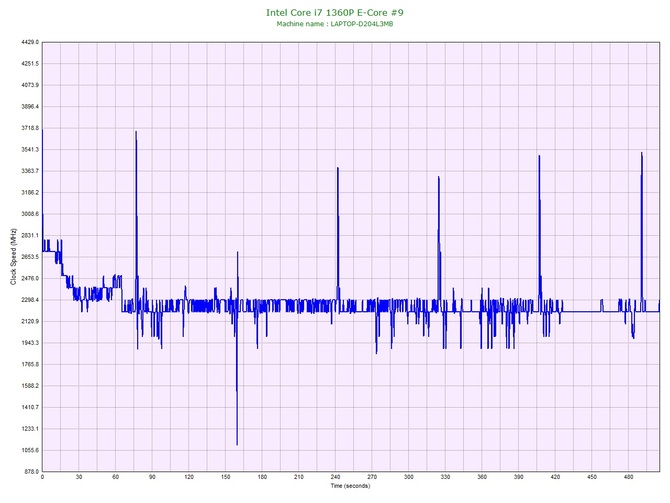The width and height of the screenshot is (670, 503).
Task: Click the 120 seconds x-axis tick label
Action: pos(189,477)
